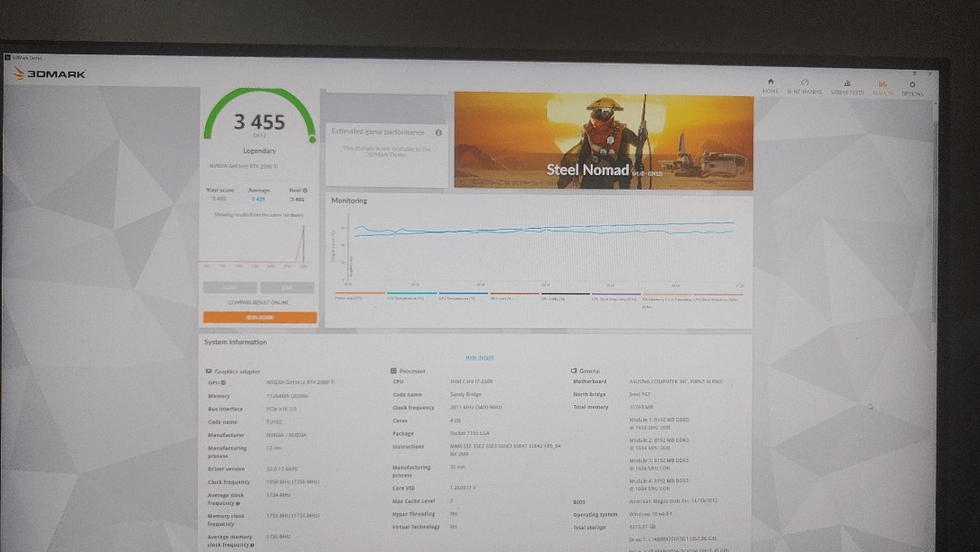Click the 'Intel Core i7-2600' CPU value
980x552 pixels.
click(x=471, y=381)
